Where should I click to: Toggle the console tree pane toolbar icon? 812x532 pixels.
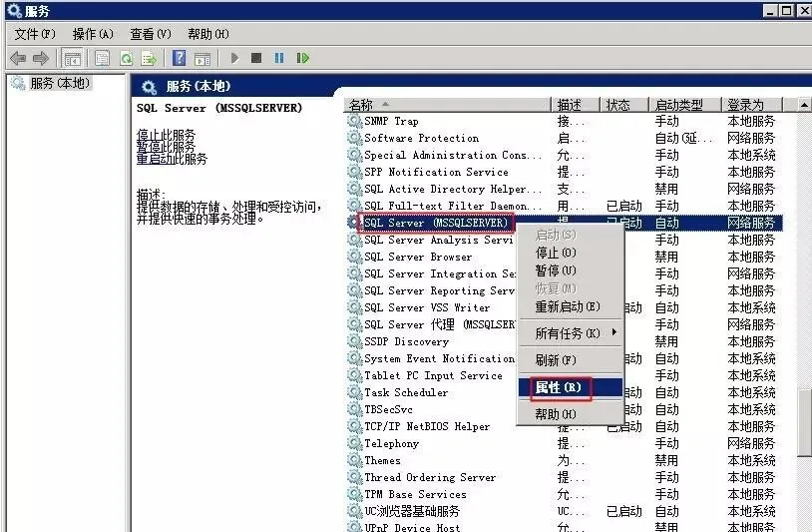pyautogui.click(x=72, y=58)
